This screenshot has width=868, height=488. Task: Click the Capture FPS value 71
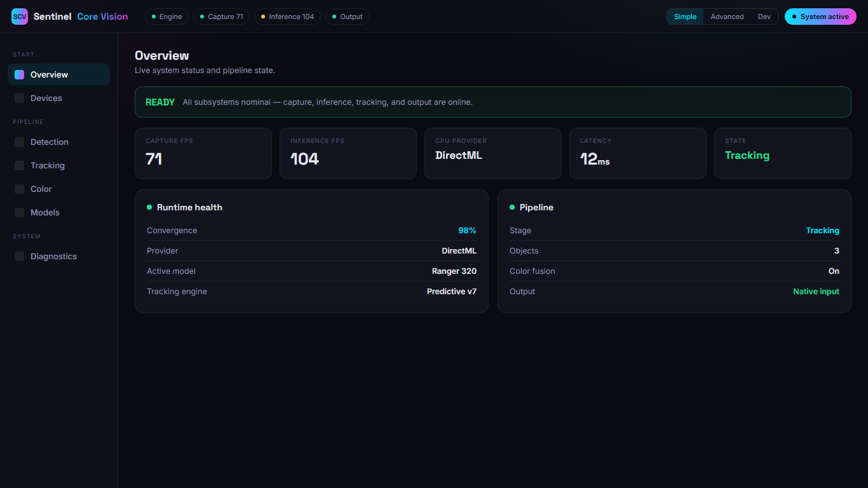coord(154,159)
